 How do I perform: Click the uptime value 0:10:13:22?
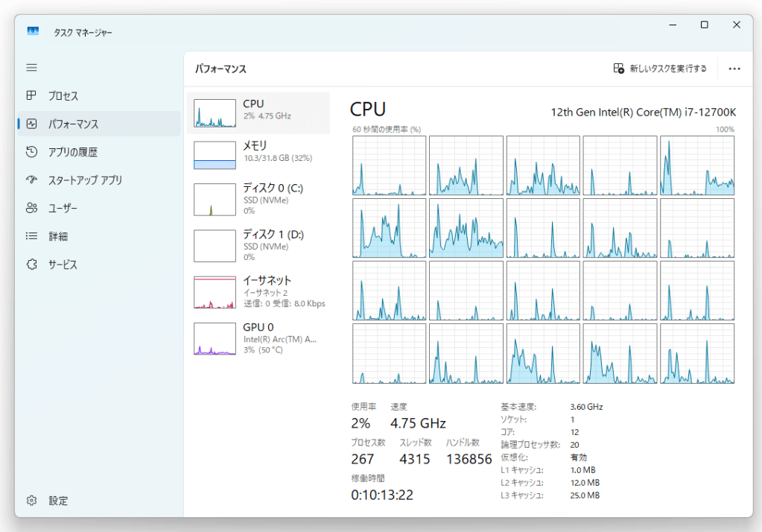tap(382, 495)
